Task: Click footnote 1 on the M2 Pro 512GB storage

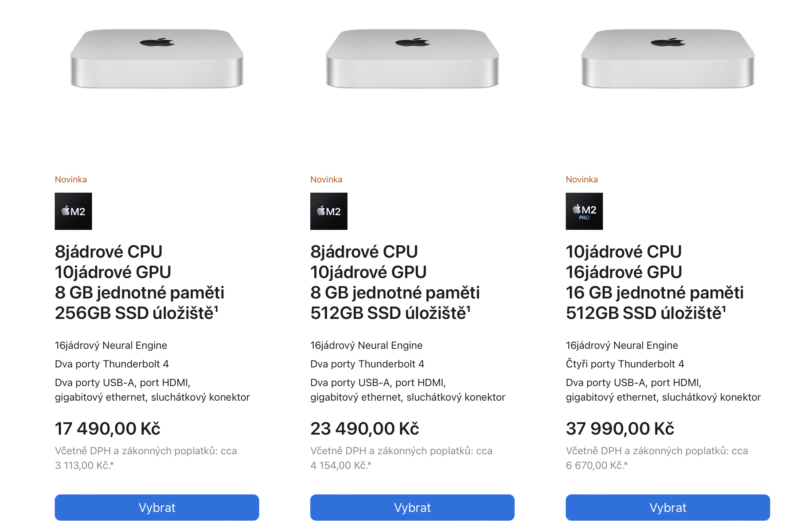Action: tap(724, 309)
